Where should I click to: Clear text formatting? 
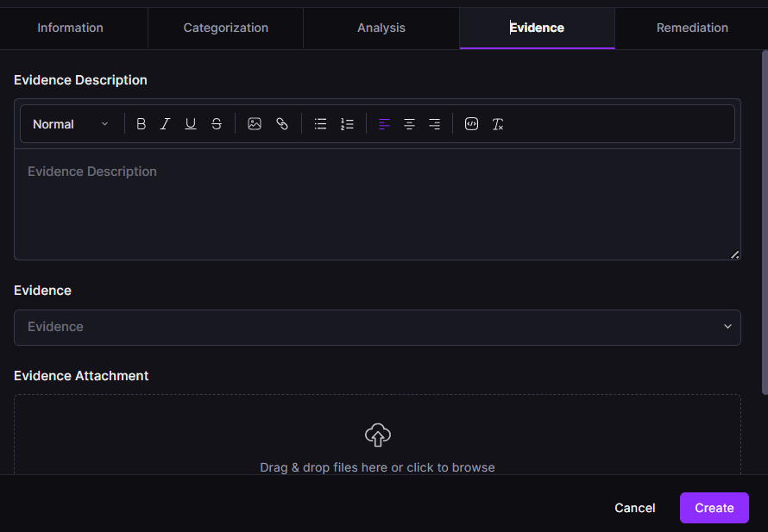pyautogui.click(x=498, y=124)
